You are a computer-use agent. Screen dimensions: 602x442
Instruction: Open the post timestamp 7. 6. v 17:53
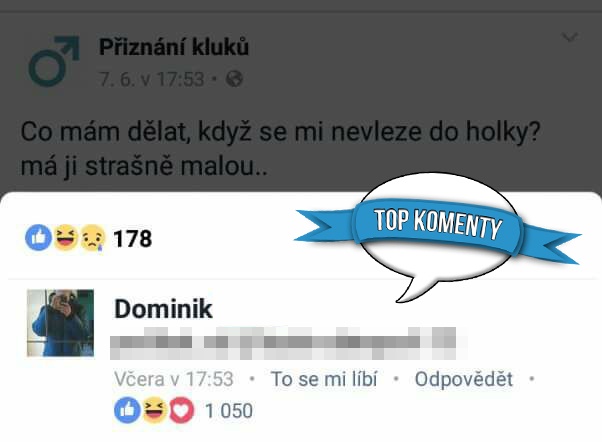[152, 79]
